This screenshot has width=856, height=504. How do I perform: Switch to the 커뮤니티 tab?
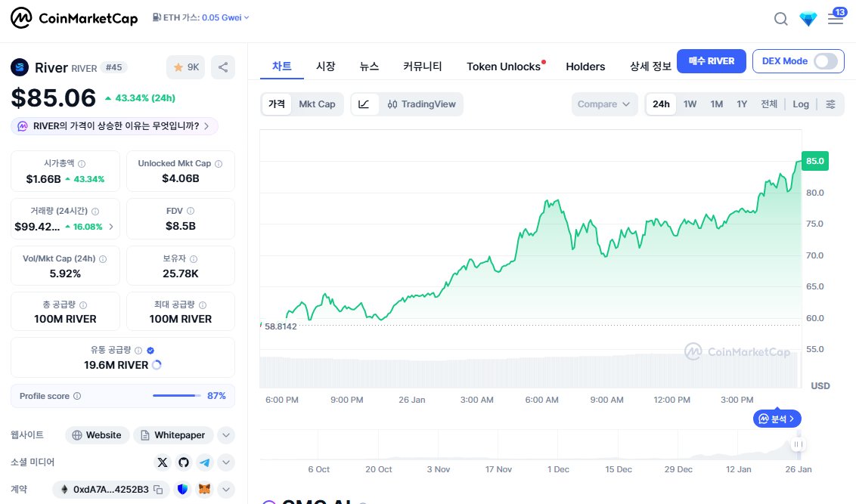(x=423, y=66)
